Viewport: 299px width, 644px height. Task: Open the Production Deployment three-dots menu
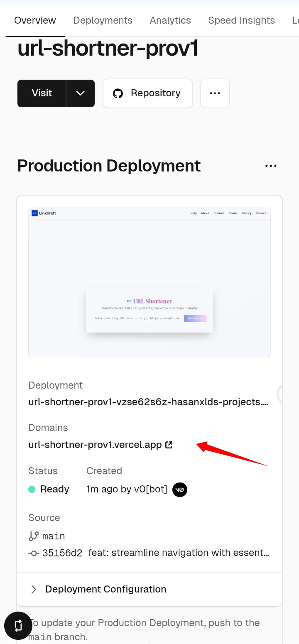(x=271, y=166)
